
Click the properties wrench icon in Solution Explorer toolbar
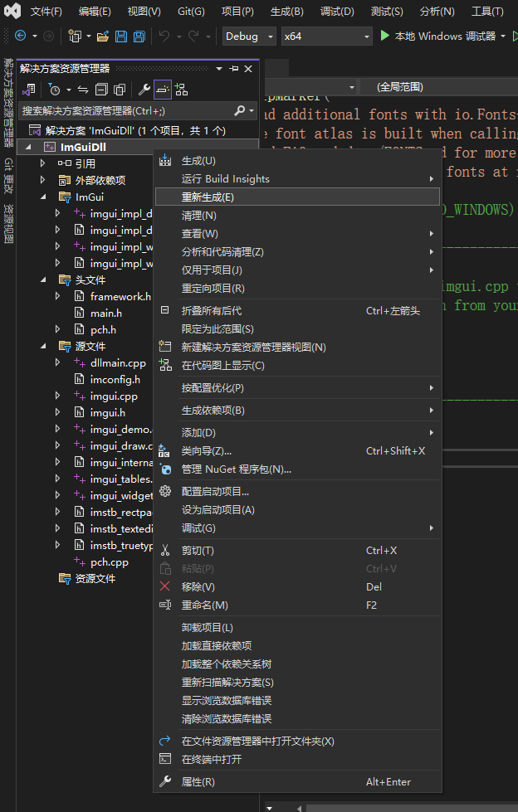click(x=144, y=90)
